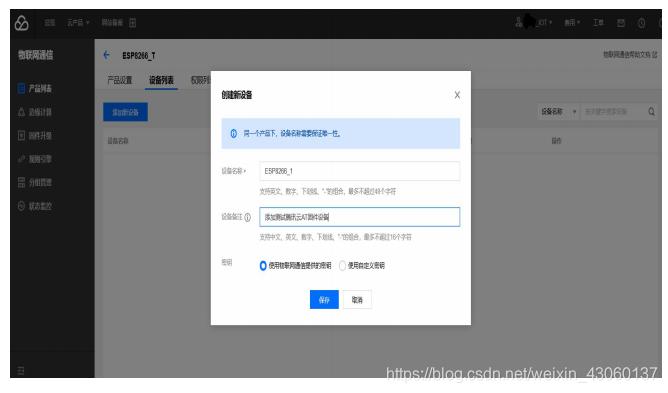Screen dimensions: 668x393
Task: Open 分组管理 in the sidebar
Action: [40, 182]
